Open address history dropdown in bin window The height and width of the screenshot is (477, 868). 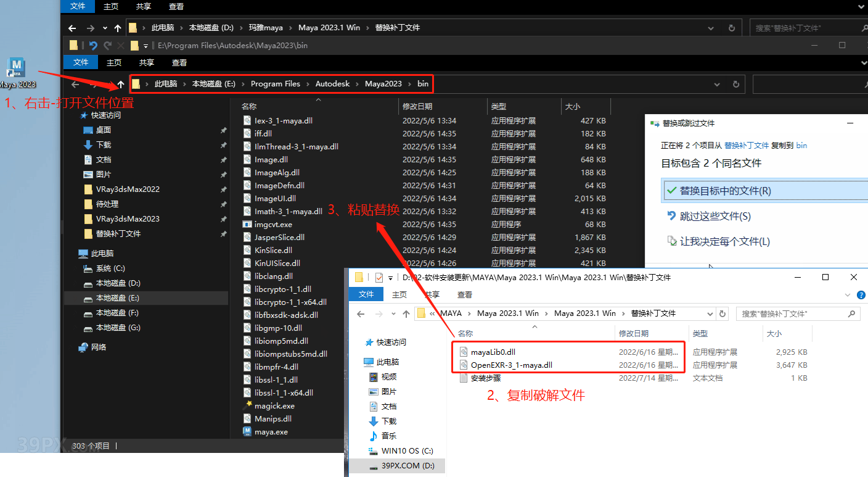click(718, 84)
